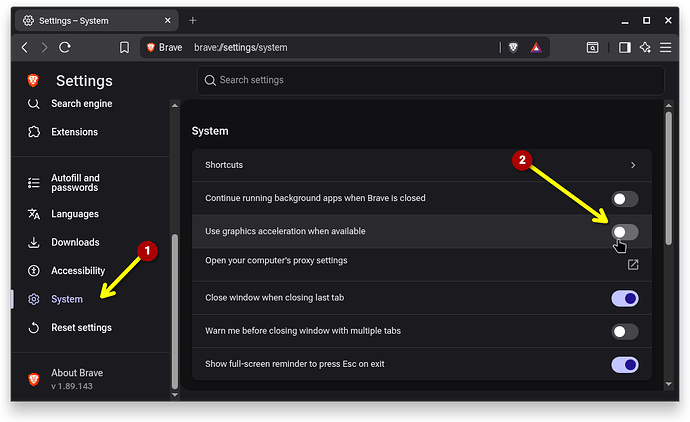
Task: Click the Autofill and passwords list icon
Action: pos(34,183)
